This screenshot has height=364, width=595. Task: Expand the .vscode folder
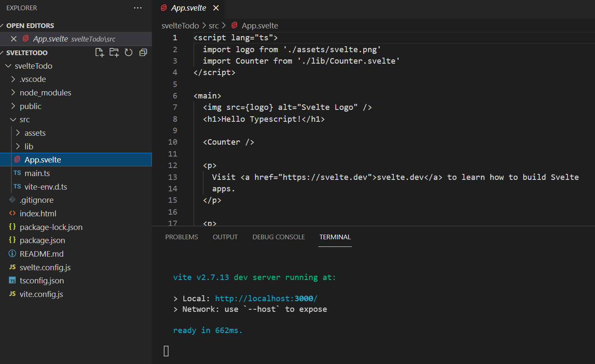(x=13, y=79)
